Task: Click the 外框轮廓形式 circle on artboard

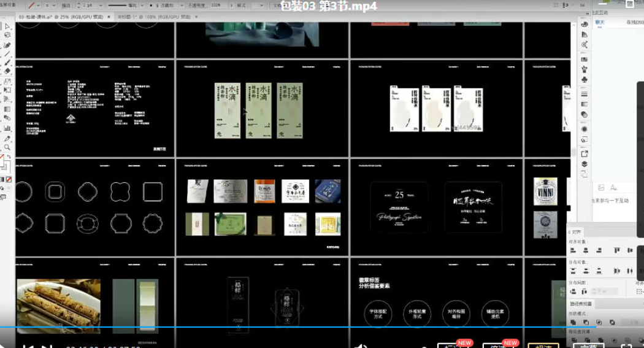Action: click(x=417, y=314)
